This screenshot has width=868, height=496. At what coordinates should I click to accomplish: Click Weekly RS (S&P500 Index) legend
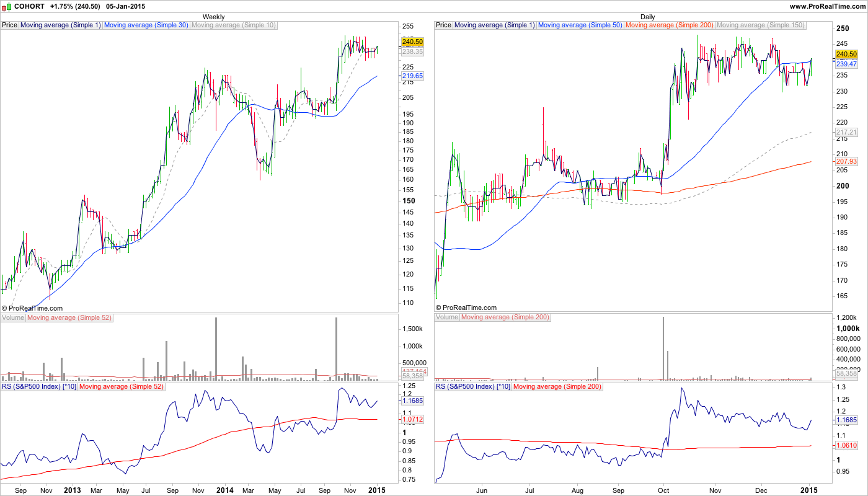(x=39, y=387)
